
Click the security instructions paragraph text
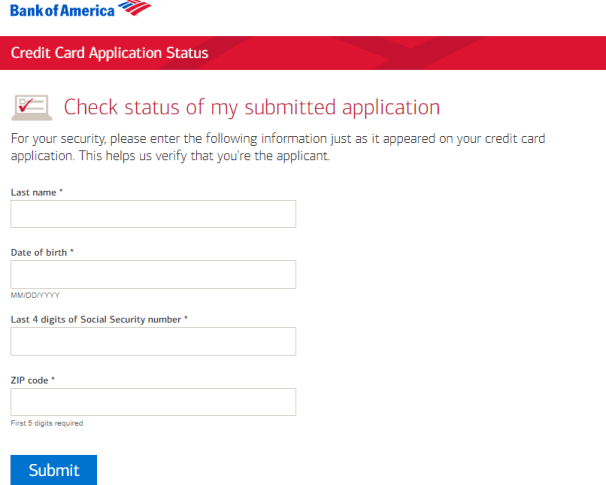[x=278, y=147]
